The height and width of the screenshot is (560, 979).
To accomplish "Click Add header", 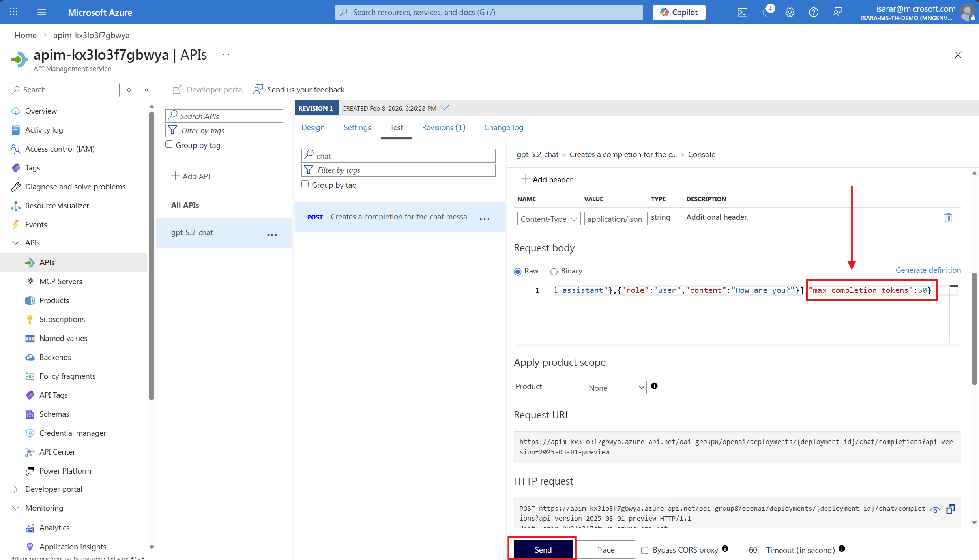I will [x=547, y=180].
